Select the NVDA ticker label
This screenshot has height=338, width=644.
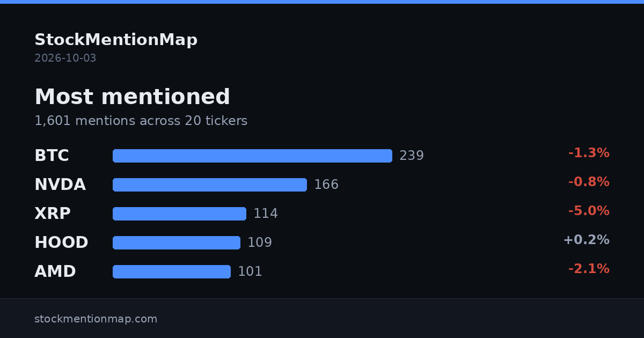click(60, 185)
